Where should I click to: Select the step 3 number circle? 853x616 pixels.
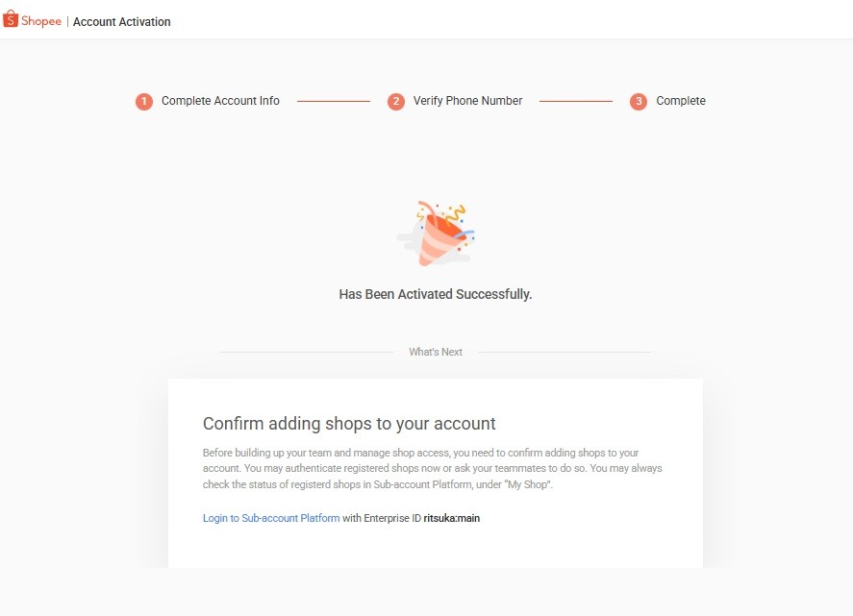(639, 101)
